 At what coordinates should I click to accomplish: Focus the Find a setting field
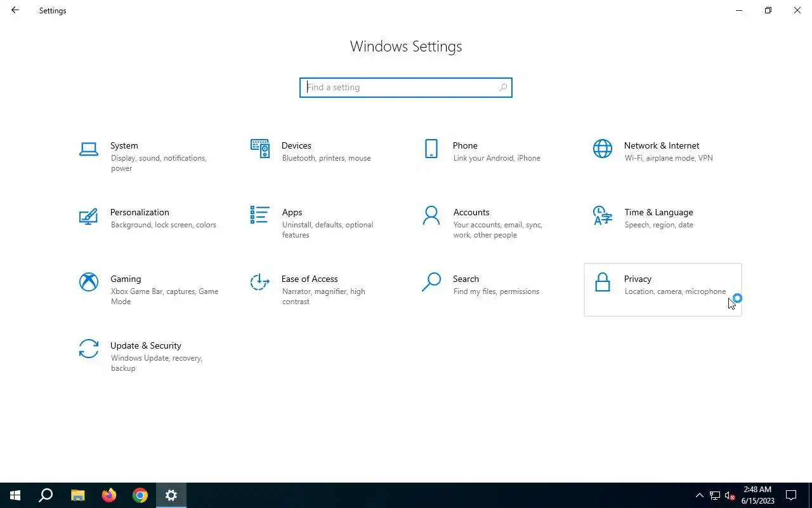406,88
